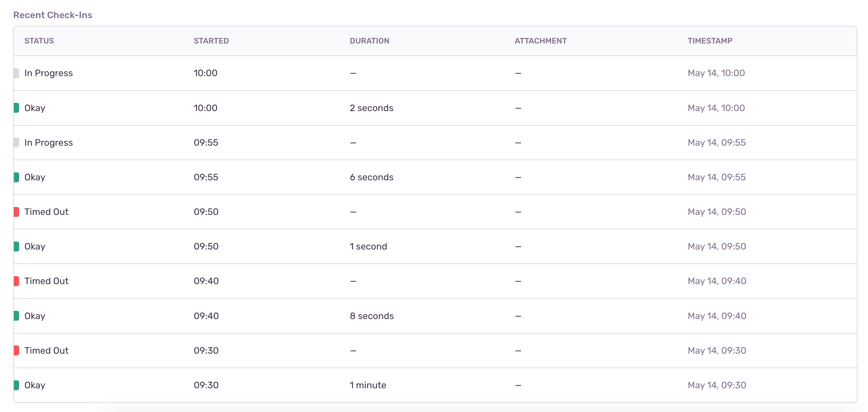Click the '2 seconds' duration value
The width and height of the screenshot is (868, 412).
click(x=372, y=108)
